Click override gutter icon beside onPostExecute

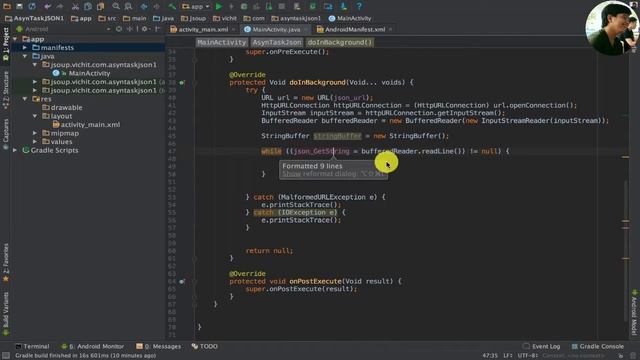[182, 281]
